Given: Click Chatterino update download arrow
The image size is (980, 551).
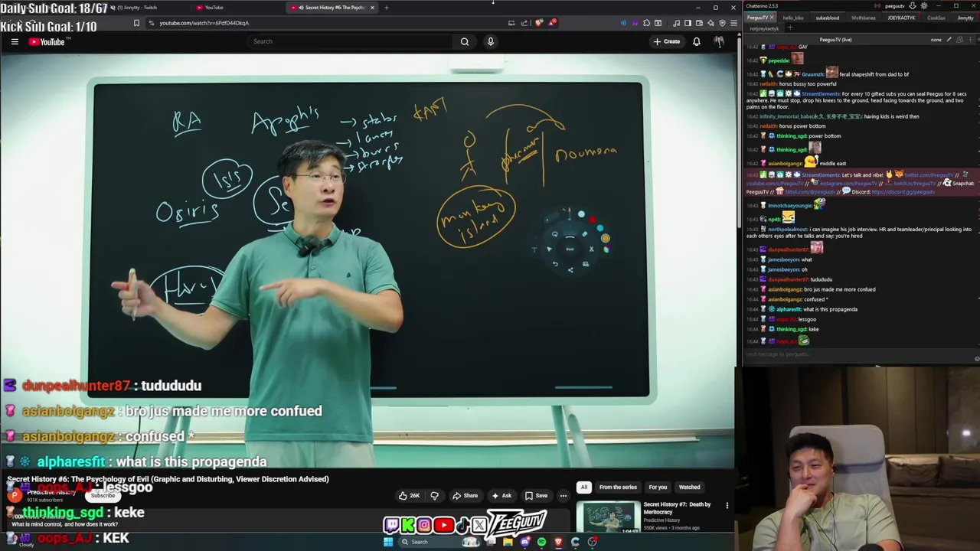Looking at the screenshot, I should coord(913,6).
